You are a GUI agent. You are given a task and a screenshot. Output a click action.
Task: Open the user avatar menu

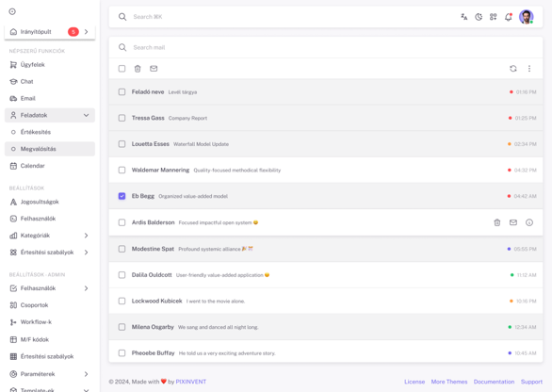point(526,17)
